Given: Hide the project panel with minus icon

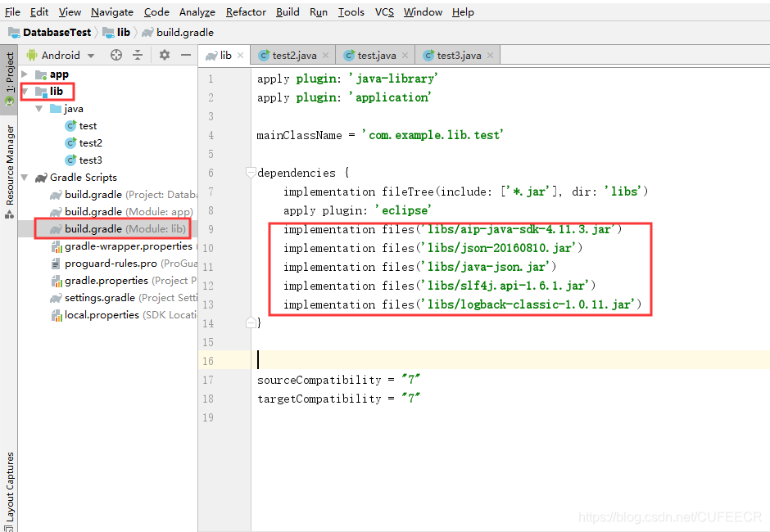Looking at the screenshot, I should 186,55.
